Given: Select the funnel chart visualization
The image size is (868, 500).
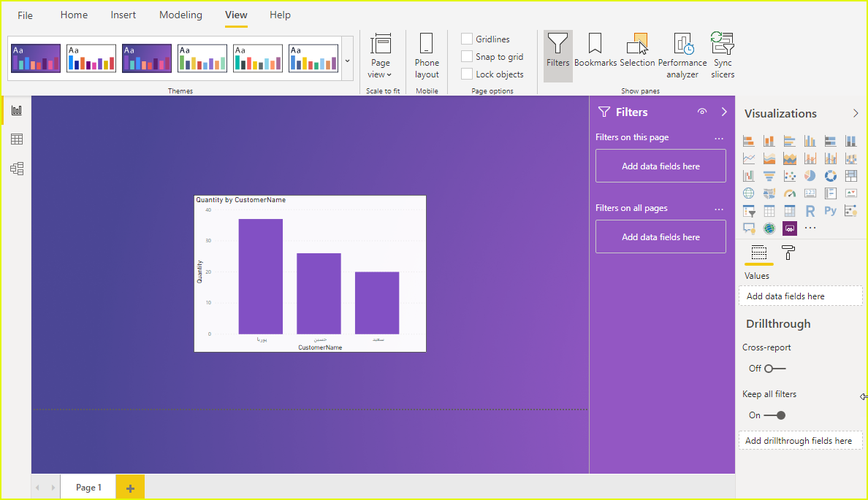Looking at the screenshot, I should point(769,176).
